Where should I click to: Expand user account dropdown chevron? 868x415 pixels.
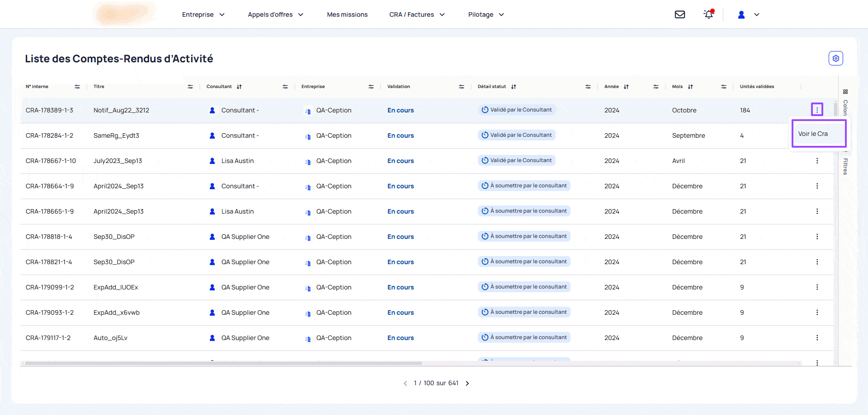click(x=757, y=14)
